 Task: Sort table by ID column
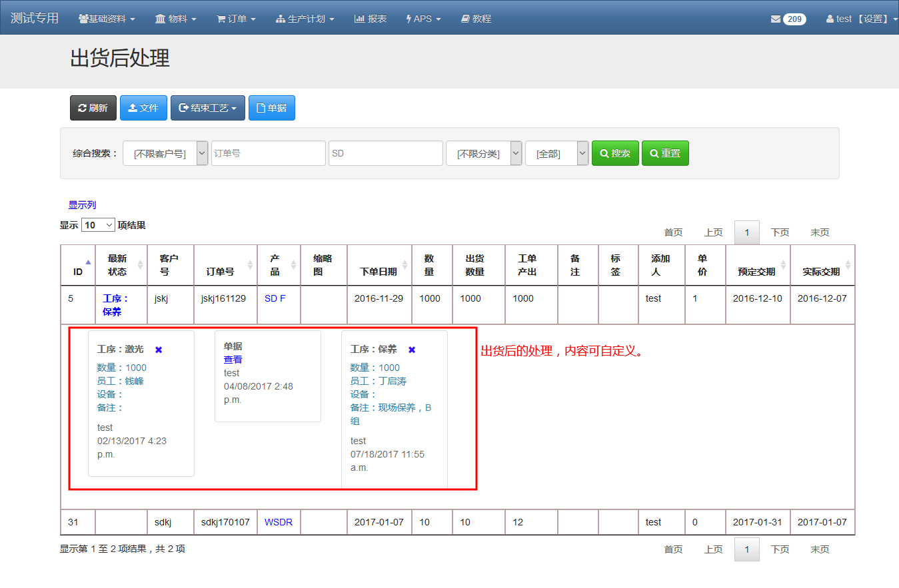tap(78, 266)
